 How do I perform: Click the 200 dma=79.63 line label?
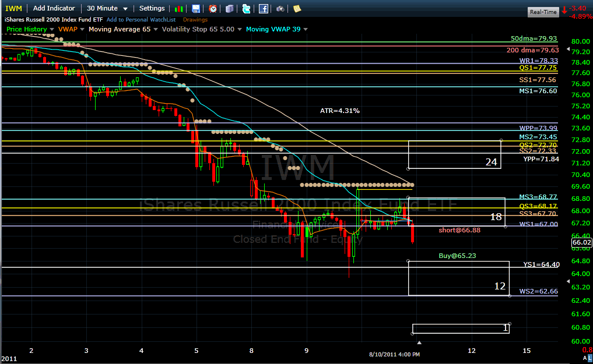click(532, 50)
